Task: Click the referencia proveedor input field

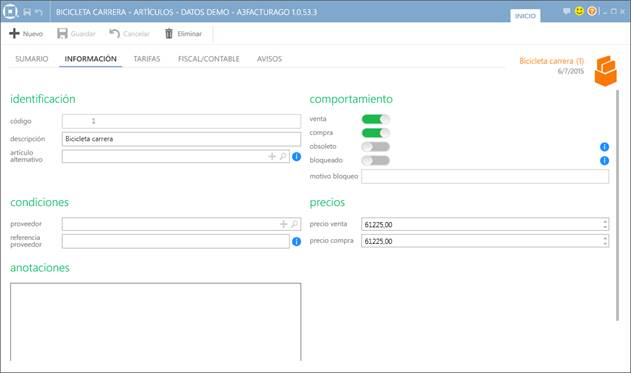Action: click(x=175, y=241)
